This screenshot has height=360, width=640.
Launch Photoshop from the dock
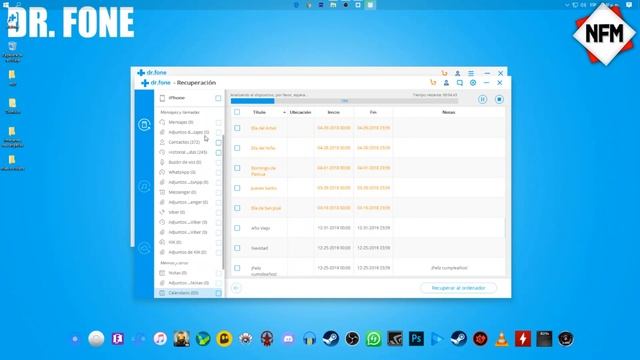pos(416,338)
